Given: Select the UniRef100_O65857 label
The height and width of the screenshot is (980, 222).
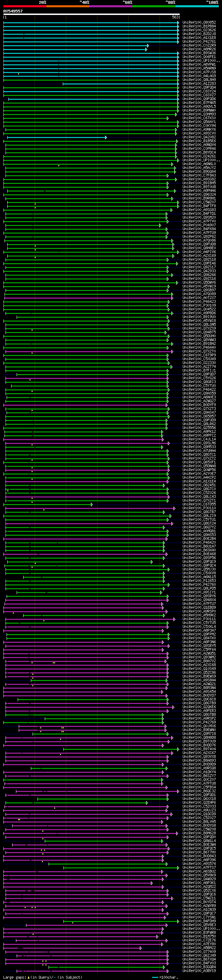Looking at the screenshot, I should pos(199,416).
